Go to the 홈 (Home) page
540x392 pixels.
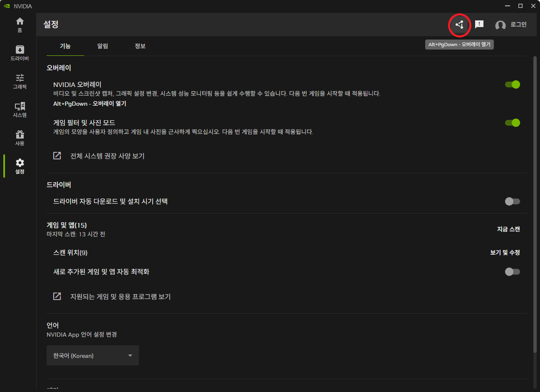[20, 25]
